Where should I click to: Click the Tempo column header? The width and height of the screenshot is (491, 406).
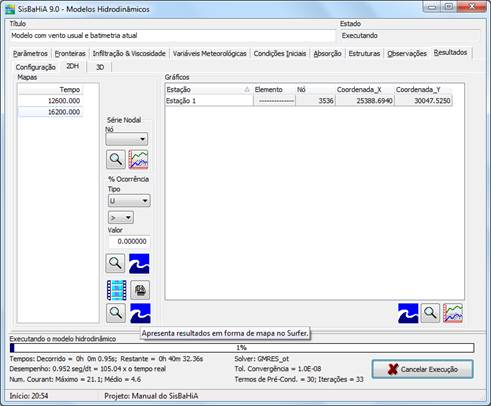point(51,90)
